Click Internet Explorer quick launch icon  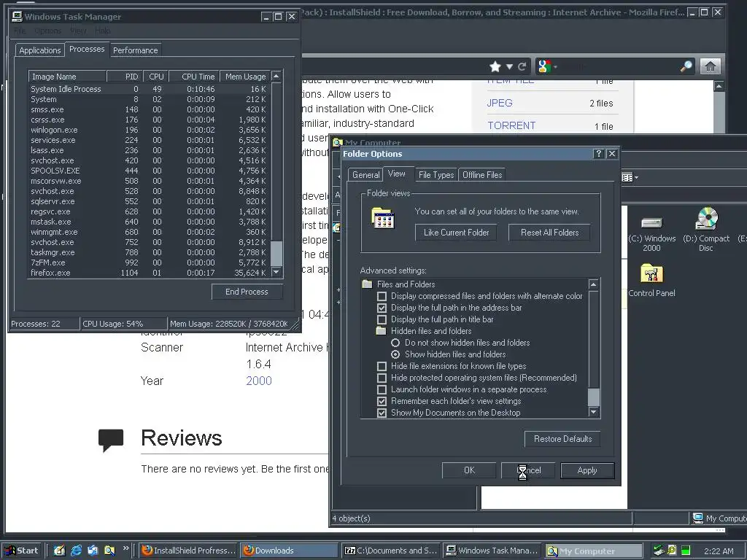pos(76,551)
